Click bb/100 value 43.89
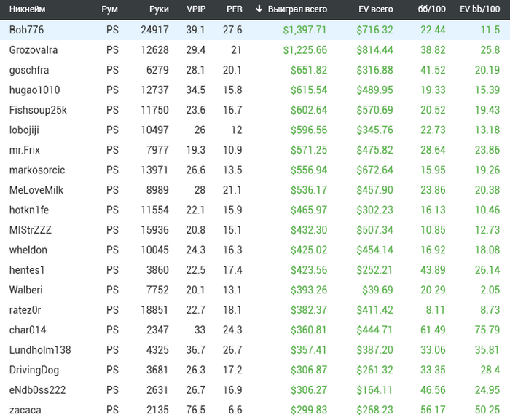 click(433, 270)
